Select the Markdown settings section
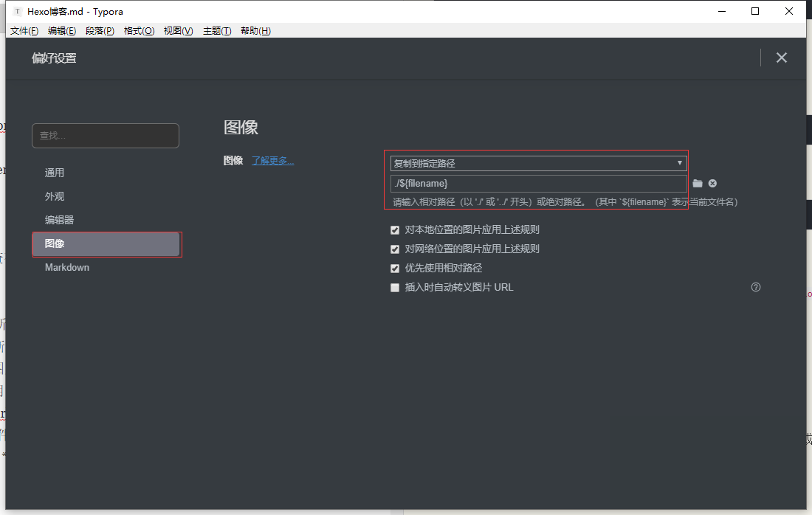 click(x=67, y=267)
